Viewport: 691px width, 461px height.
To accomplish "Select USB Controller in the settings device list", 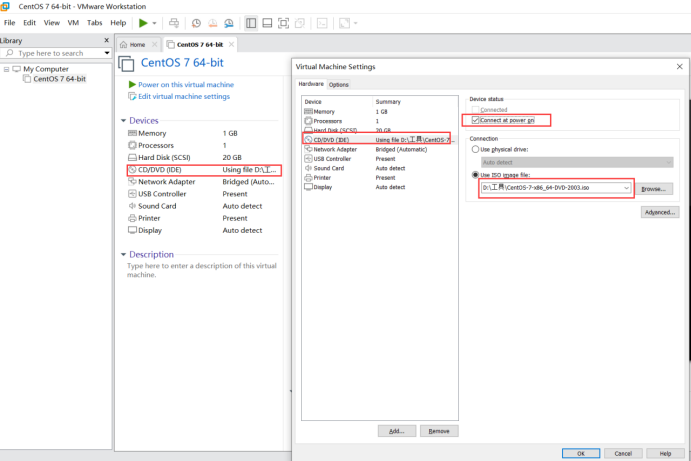I will (x=333, y=158).
